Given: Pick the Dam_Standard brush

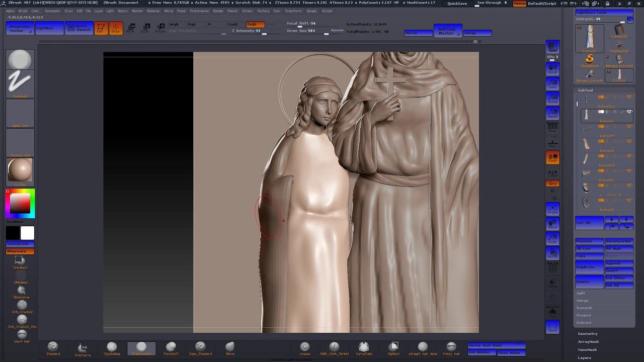Looking at the screenshot, I should pos(200,347).
